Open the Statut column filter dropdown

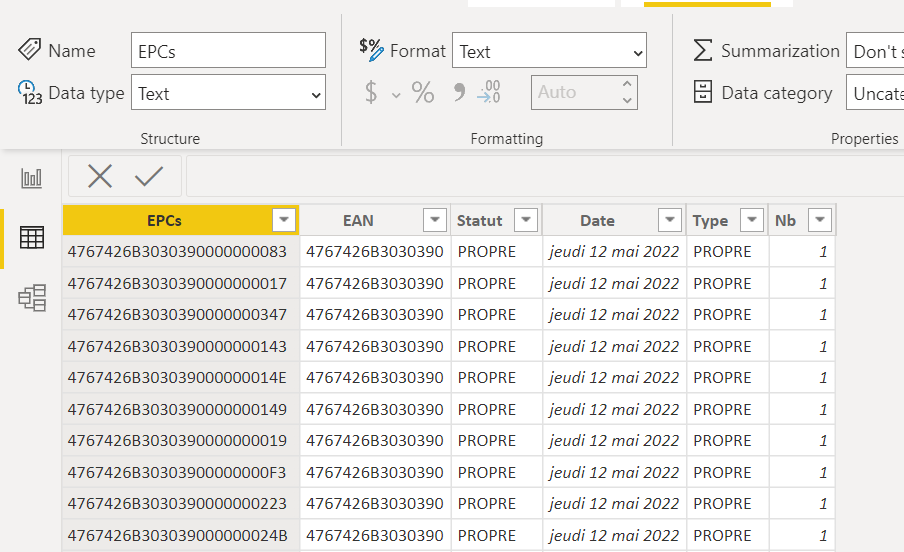tap(526, 220)
